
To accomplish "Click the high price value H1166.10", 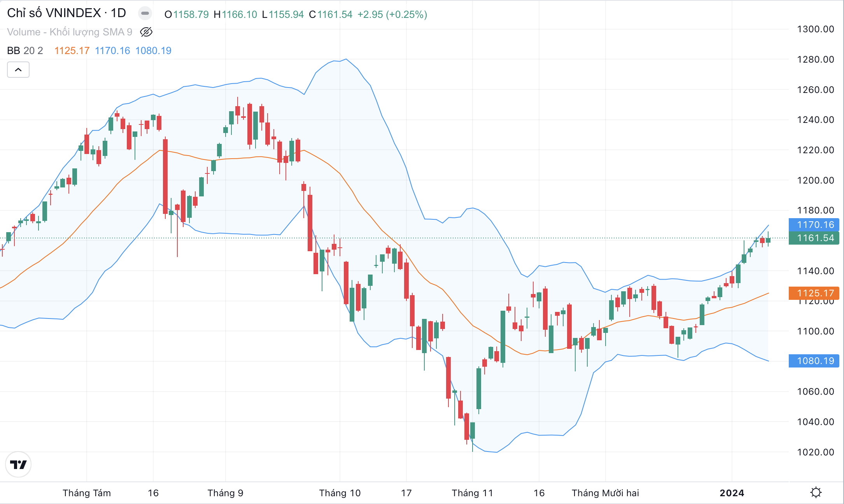I will point(235,14).
